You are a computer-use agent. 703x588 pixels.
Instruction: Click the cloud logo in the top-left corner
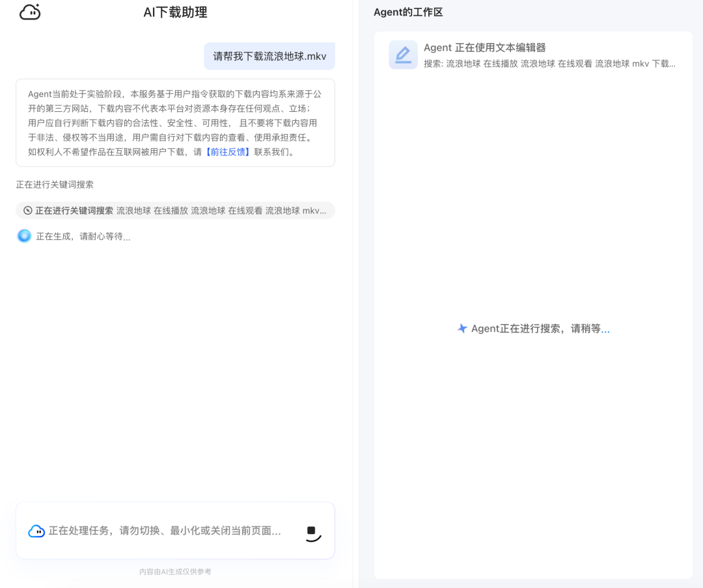pos(30,12)
